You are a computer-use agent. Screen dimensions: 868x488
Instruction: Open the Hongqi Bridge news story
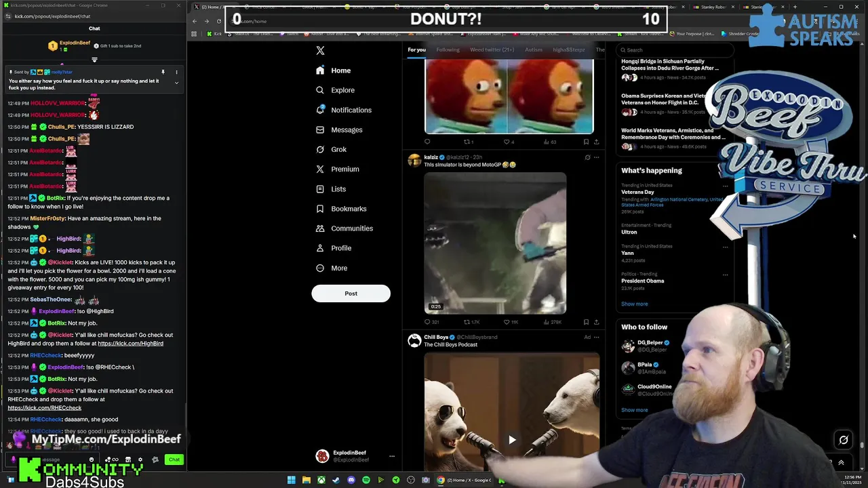[670, 64]
